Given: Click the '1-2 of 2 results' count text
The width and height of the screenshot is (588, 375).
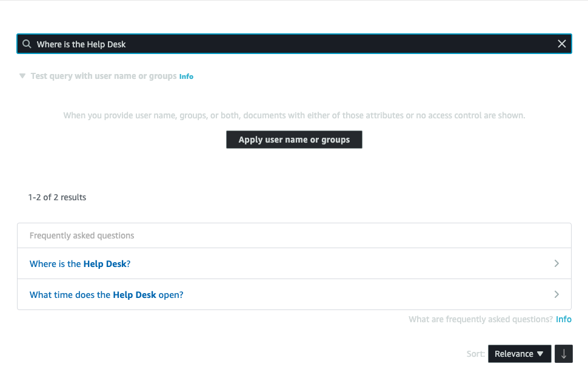Looking at the screenshot, I should tap(57, 197).
